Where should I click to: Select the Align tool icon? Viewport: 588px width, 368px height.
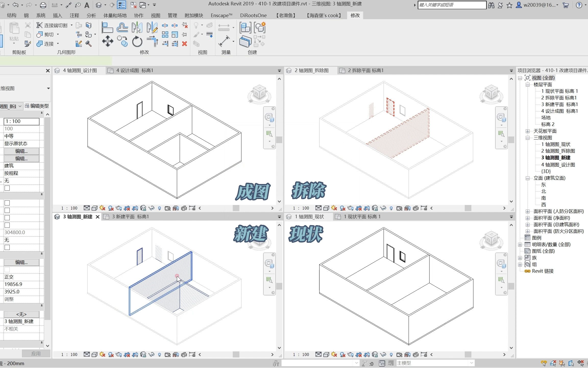[x=107, y=28]
